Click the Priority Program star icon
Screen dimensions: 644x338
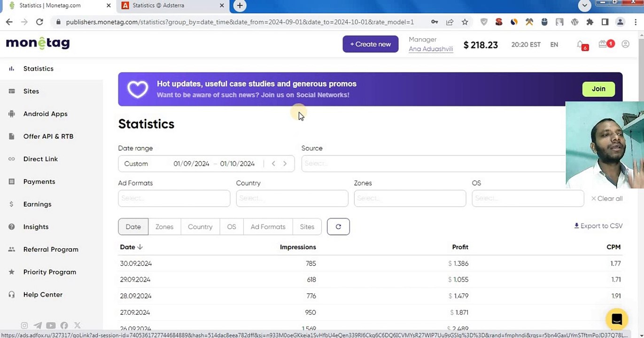pyautogui.click(x=11, y=272)
